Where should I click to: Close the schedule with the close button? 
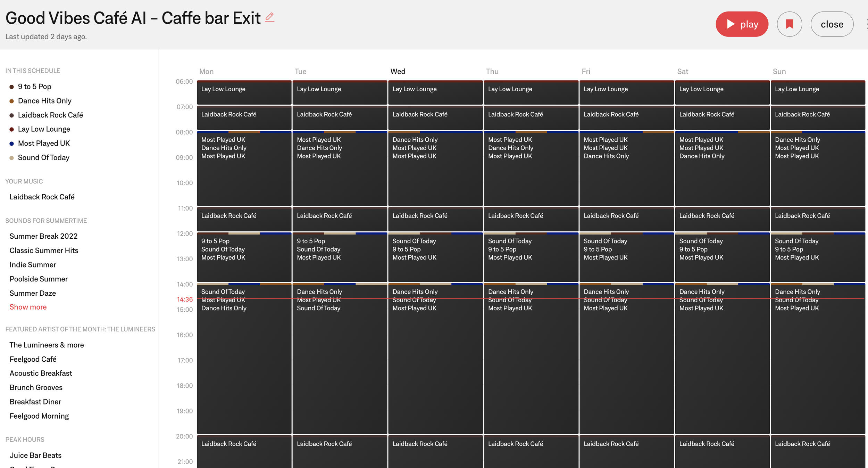click(832, 24)
